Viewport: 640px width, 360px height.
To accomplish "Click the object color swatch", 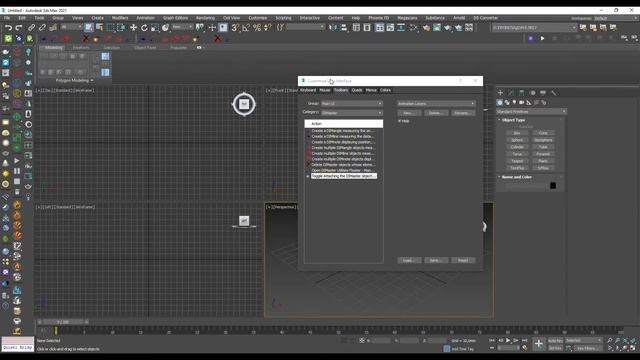I will [x=553, y=186].
